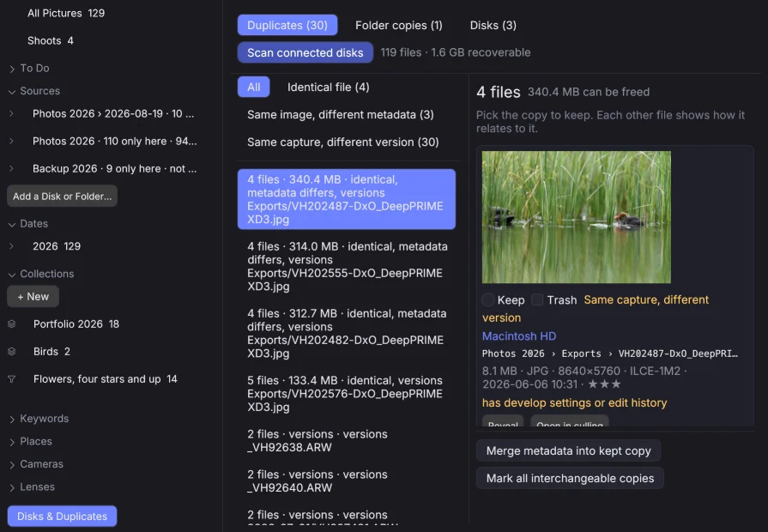Open Shoots 4 in the sidebar
This screenshot has height=532, width=768.
pos(51,40)
